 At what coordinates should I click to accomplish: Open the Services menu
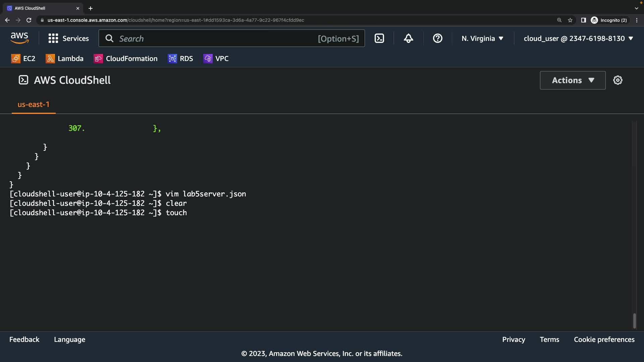(69, 39)
